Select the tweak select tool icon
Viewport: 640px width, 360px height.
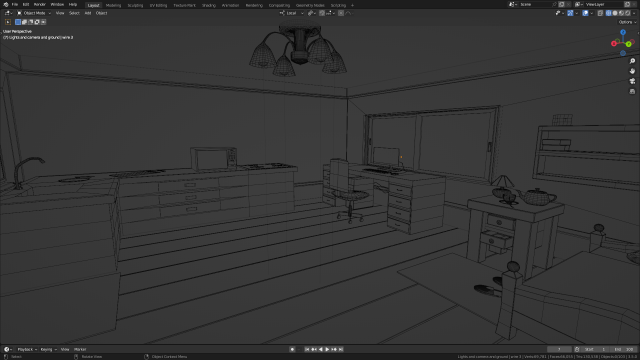8,22
